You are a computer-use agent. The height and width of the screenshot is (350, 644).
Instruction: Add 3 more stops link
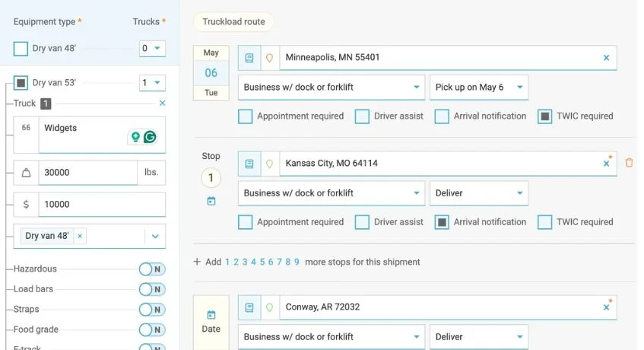(x=245, y=262)
